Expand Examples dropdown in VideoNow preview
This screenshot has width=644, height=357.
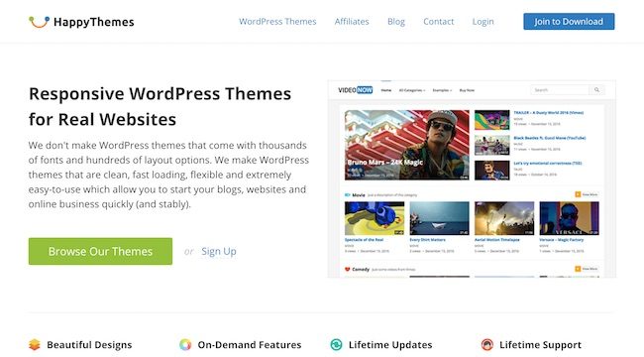coord(442,90)
